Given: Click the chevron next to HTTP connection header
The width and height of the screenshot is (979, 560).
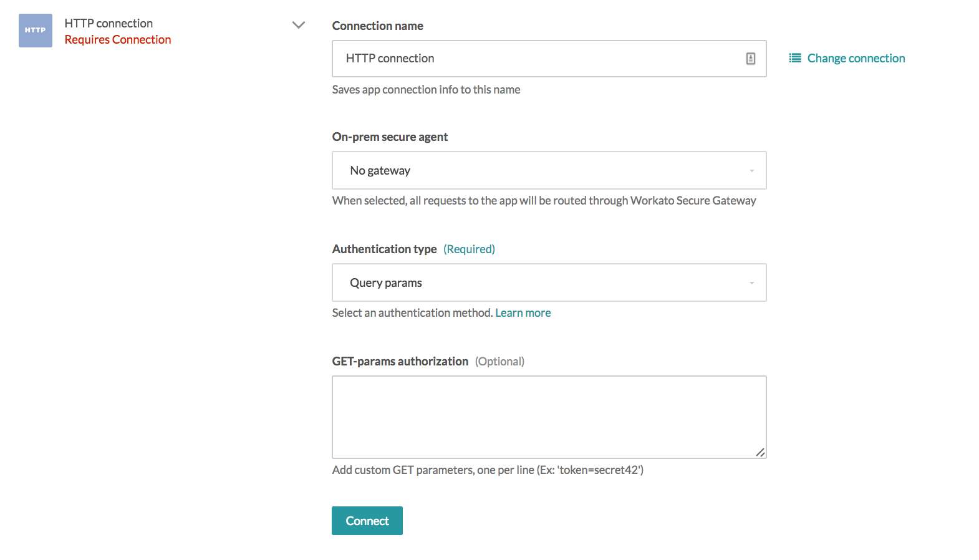Looking at the screenshot, I should coord(299,24).
